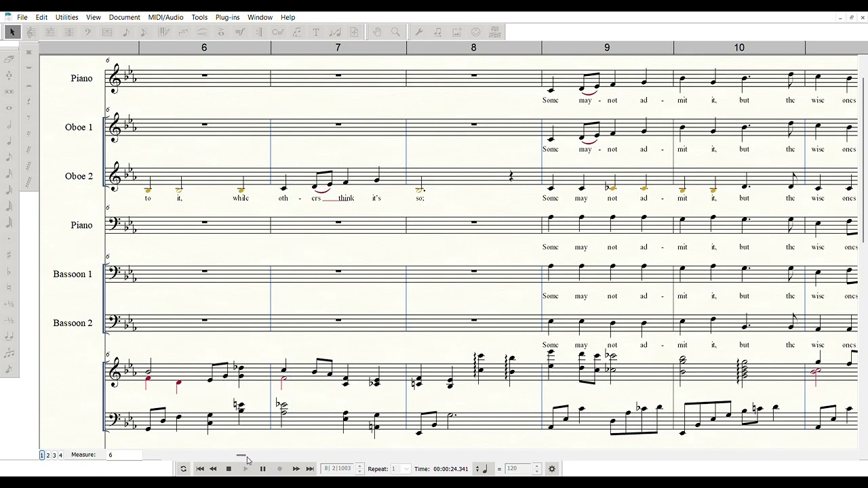Open the Special Tools wrench
This screenshot has width=868, height=488.
click(418, 32)
